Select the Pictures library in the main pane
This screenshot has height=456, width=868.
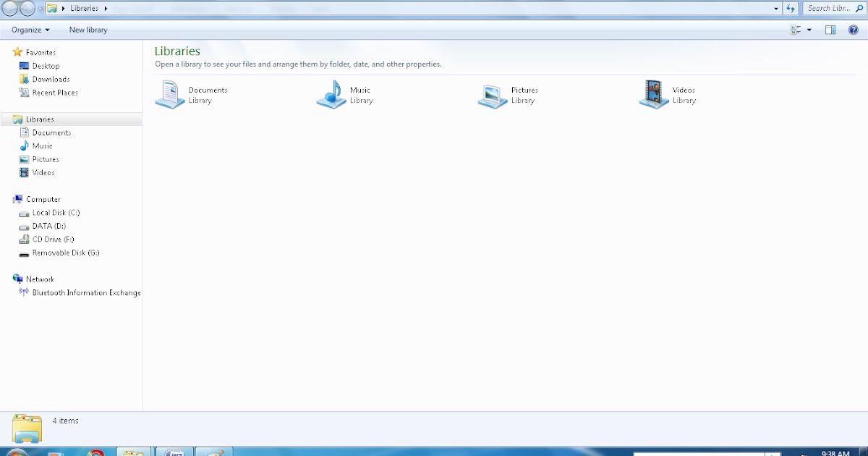[x=509, y=95]
